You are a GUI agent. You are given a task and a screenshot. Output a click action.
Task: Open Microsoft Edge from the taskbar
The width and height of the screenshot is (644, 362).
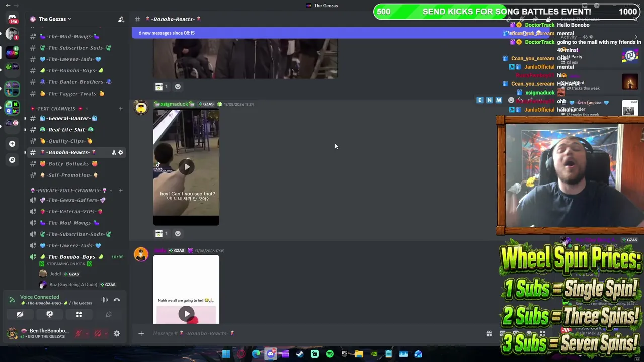click(256, 354)
